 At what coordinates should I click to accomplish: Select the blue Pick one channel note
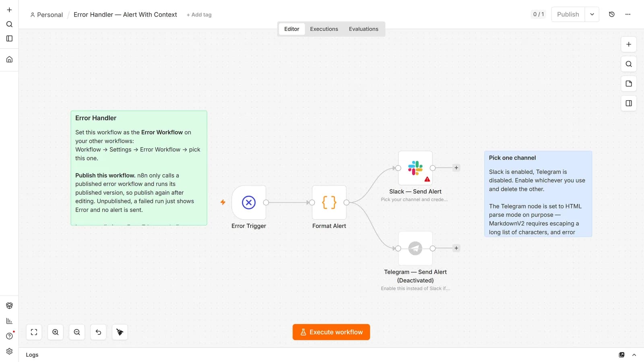(x=538, y=194)
